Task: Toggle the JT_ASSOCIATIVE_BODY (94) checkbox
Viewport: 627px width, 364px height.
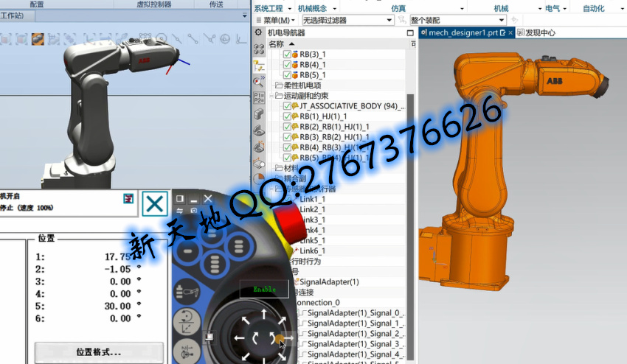Action: pyautogui.click(x=288, y=106)
